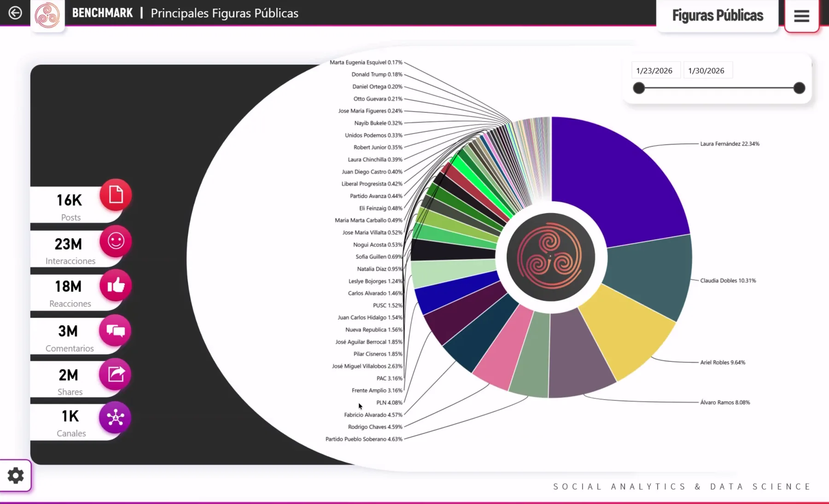
Task: Click the right date slider handle
Action: 800,88
